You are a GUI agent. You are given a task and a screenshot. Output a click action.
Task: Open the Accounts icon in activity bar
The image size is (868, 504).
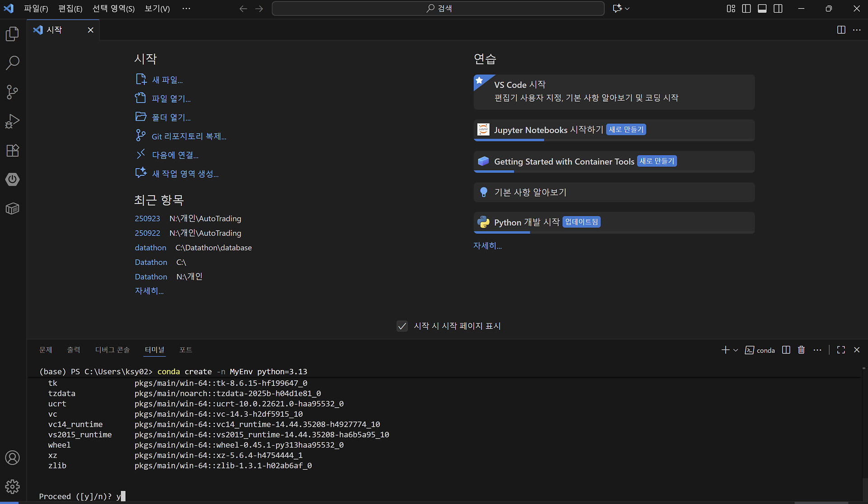coord(12,457)
